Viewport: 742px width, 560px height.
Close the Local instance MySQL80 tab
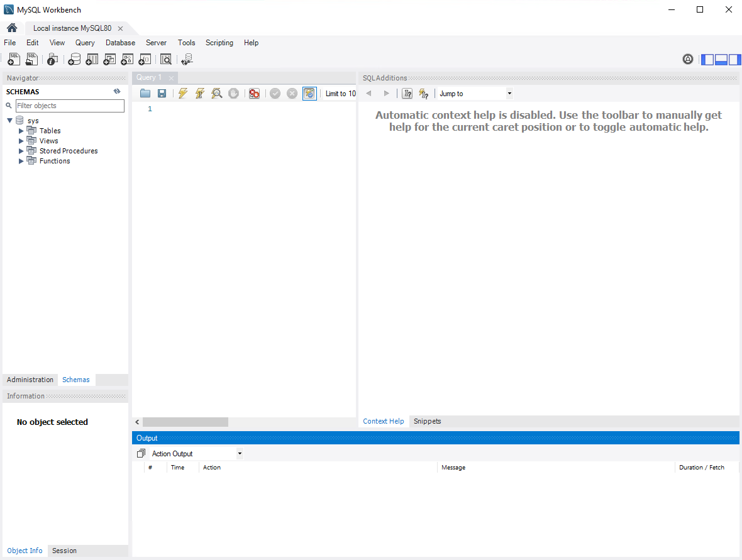[x=120, y=28]
